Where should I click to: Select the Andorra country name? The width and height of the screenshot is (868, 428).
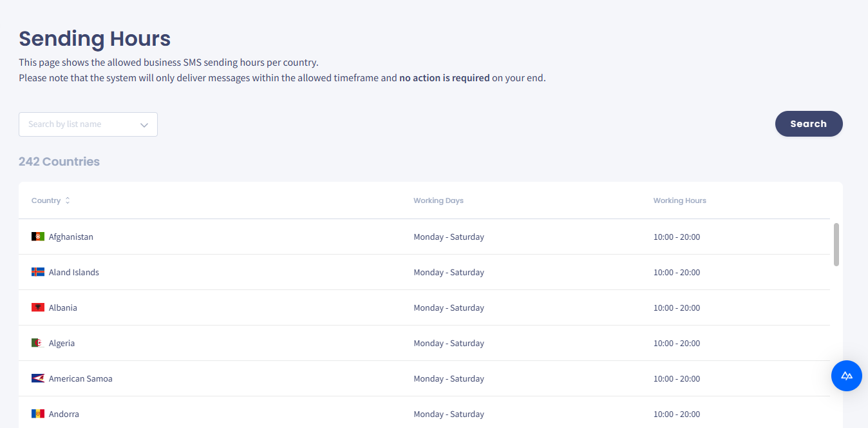(64, 414)
